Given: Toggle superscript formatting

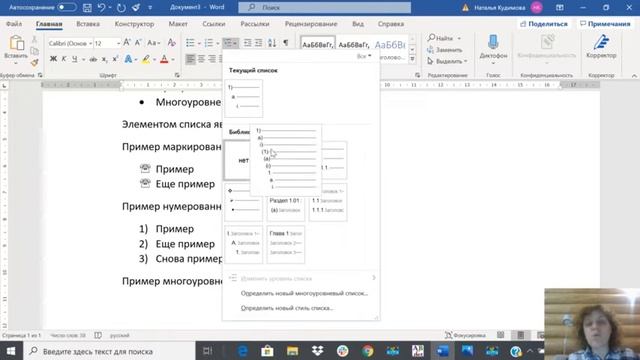Looking at the screenshot, I should (x=115, y=60).
